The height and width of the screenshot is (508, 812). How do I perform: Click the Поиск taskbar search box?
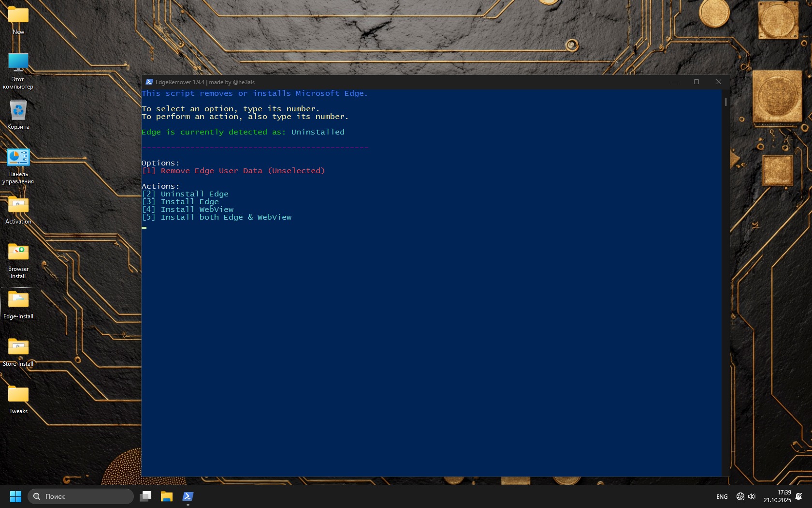(81, 496)
